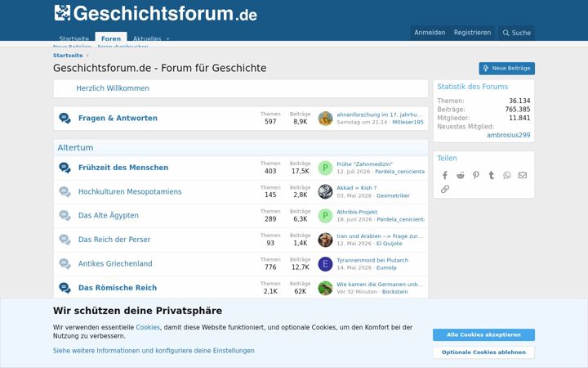The width and height of the screenshot is (588, 368).
Task: Click the Beiträge count 765.385
Action: tap(518, 110)
